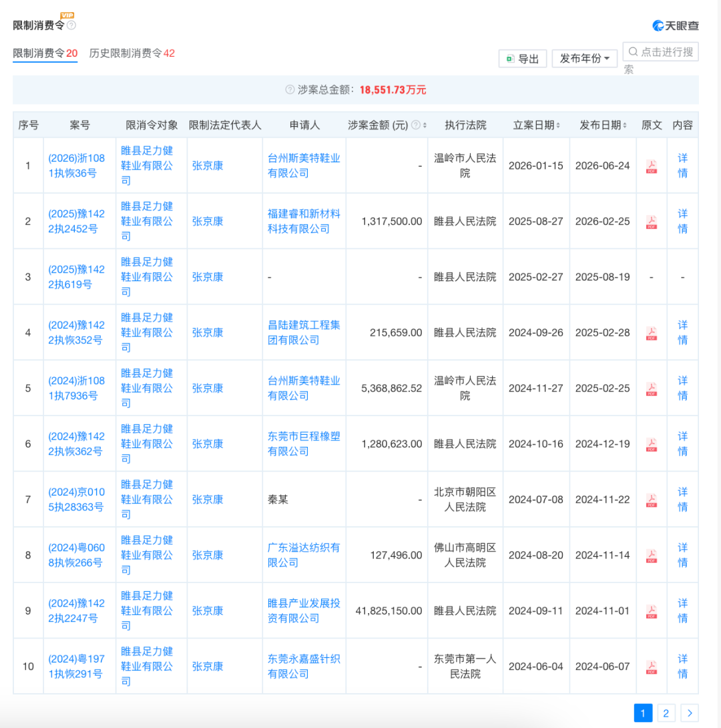Select court 北京市朝阳区人民法院 cell
721x728 pixels.
(465, 500)
